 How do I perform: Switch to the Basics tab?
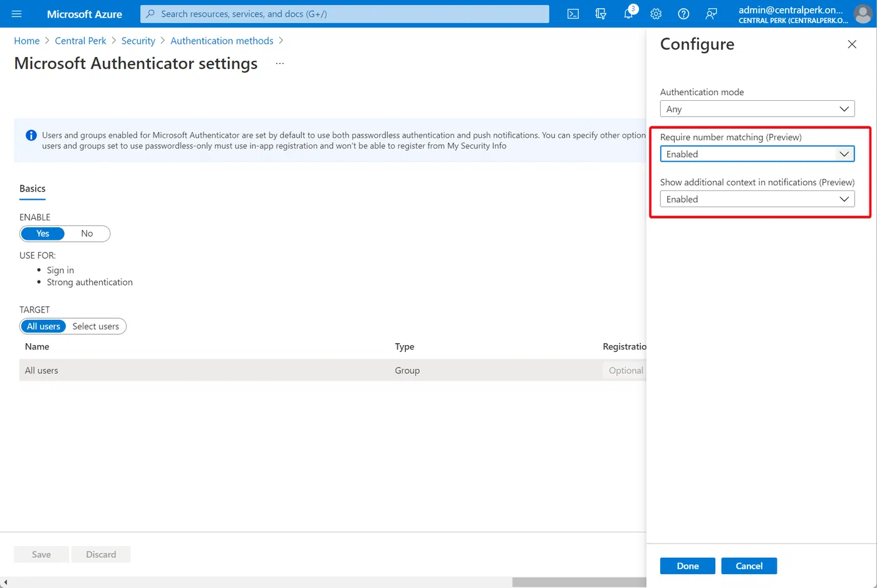33,188
